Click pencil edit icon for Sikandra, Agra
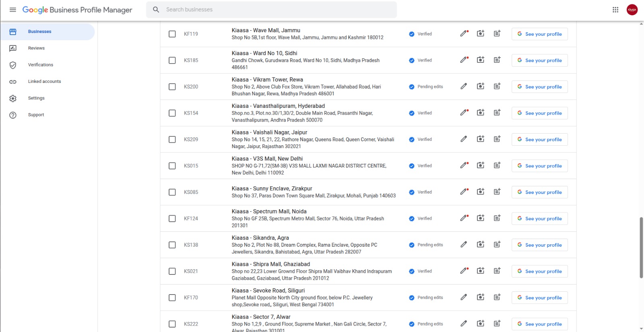Viewport: 644px width, 332px height. [464, 245]
